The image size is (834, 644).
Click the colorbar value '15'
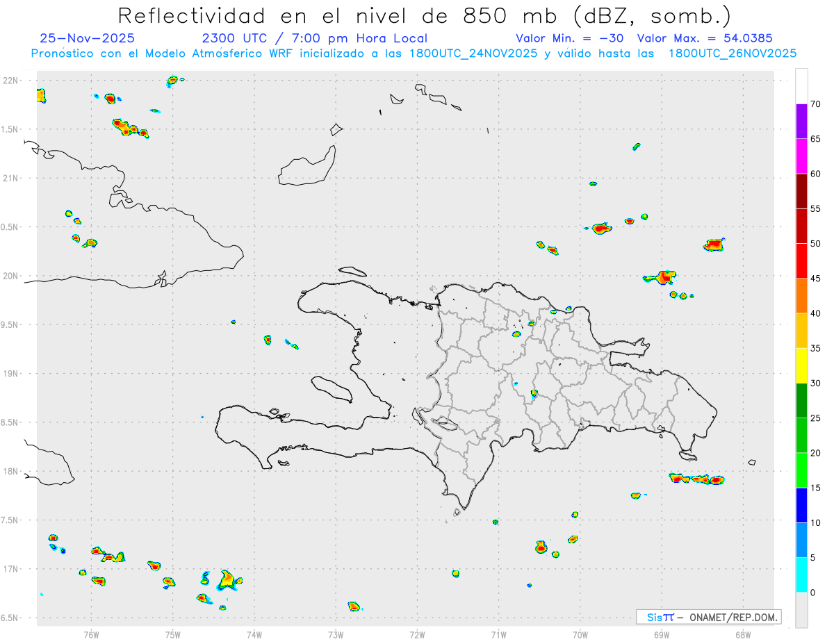click(815, 488)
